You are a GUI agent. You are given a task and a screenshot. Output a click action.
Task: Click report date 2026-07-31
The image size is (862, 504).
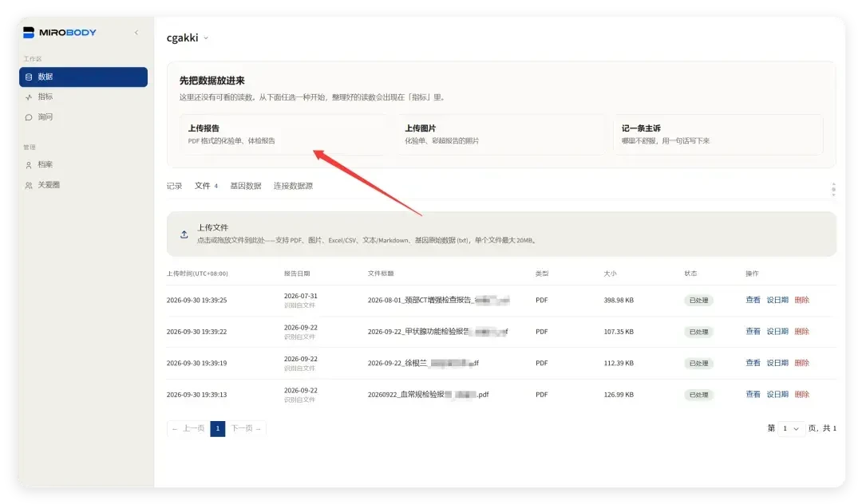point(301,296)
